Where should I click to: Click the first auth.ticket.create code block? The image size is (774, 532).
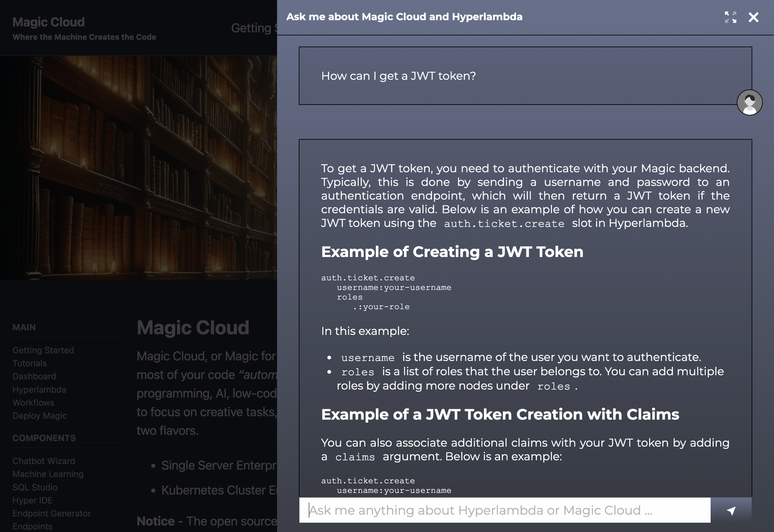[386, 292]
